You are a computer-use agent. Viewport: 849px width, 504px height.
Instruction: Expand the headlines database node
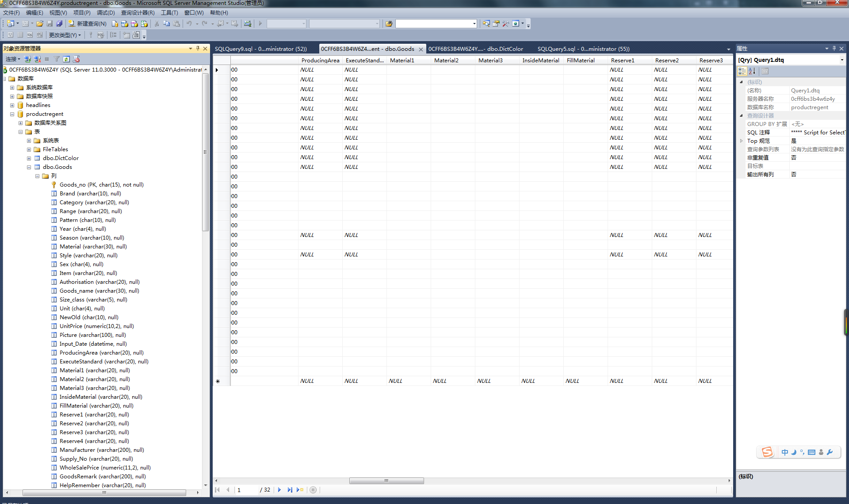click(x=12, y=105)
